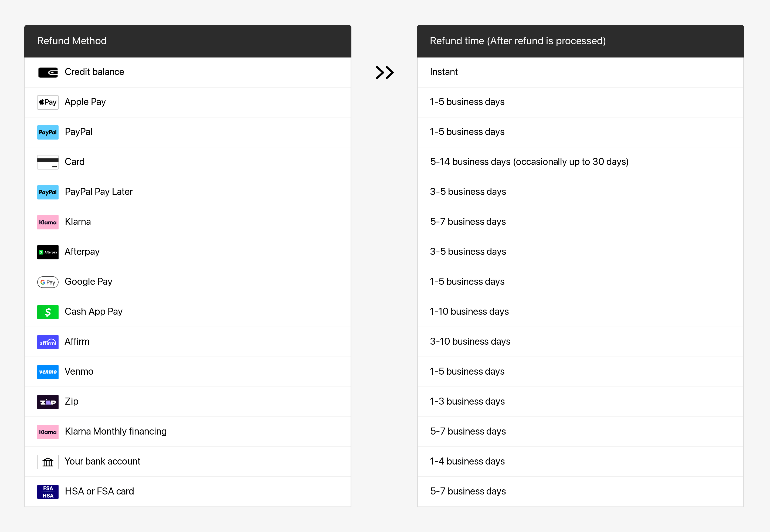Click the 1-3 business days cell
Screen dimensions: 770x532
tap(467, 401)
